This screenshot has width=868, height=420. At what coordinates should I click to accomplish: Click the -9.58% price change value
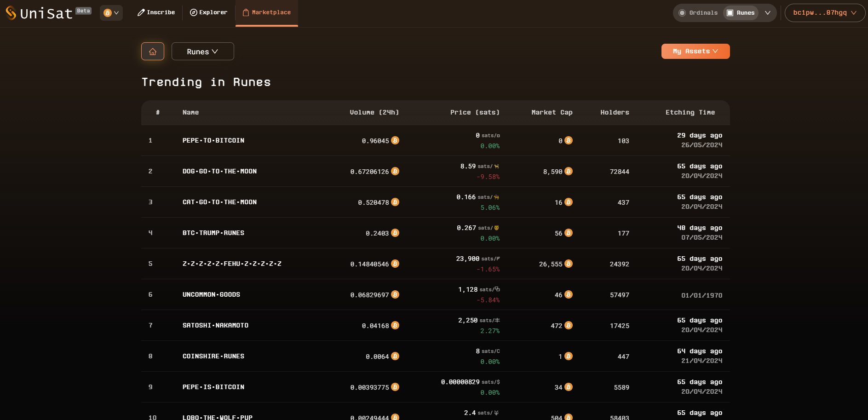click(488, 177)
